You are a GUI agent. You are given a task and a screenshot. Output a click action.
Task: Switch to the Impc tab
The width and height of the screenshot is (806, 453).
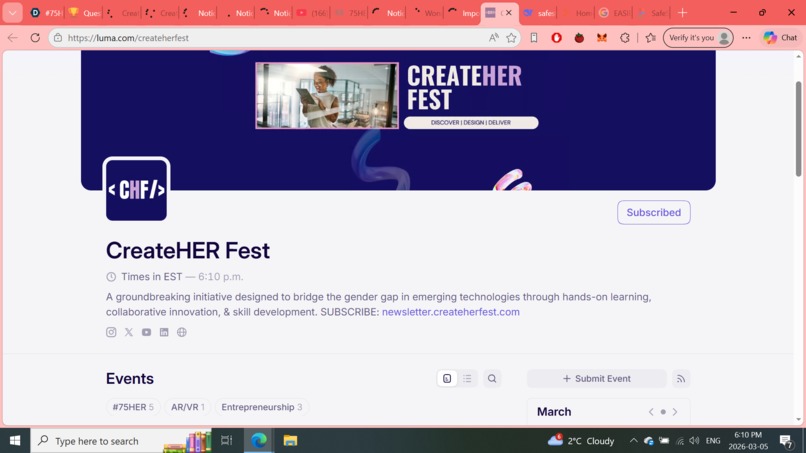(x=463, y=13)
